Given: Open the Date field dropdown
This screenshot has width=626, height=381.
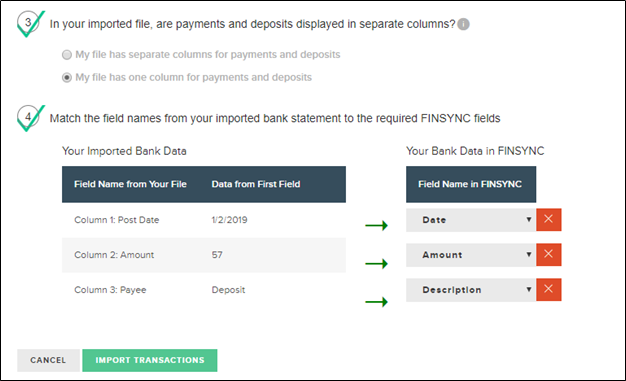Looking at the screenshot, I should 471,220.
